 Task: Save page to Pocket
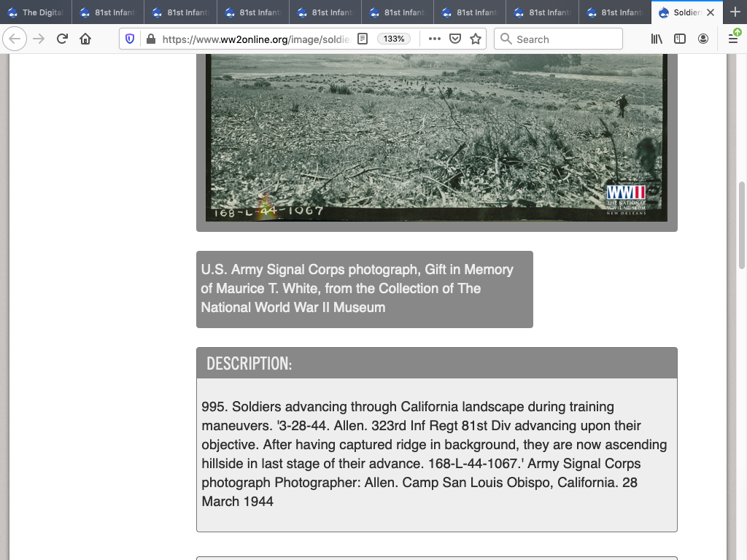pos(455,39)
